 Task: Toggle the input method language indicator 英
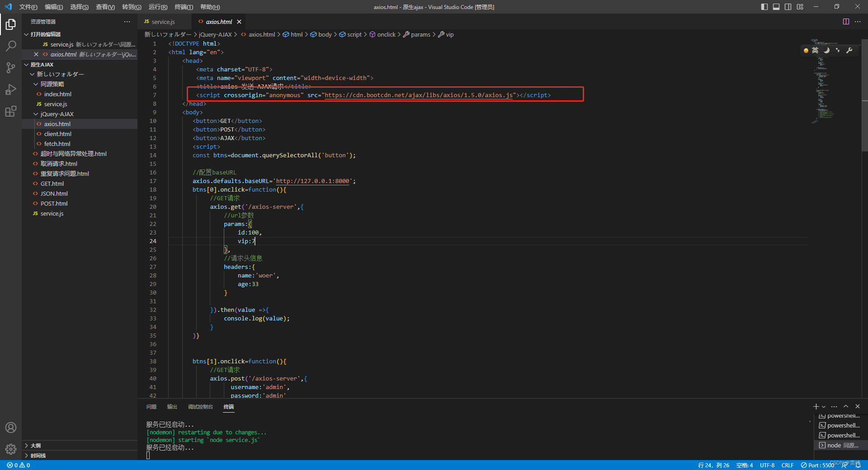tap(815, 50)
